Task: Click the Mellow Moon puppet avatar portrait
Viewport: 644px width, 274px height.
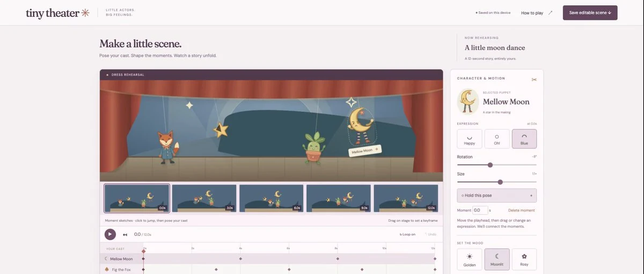Action: (x=467, y=102)
